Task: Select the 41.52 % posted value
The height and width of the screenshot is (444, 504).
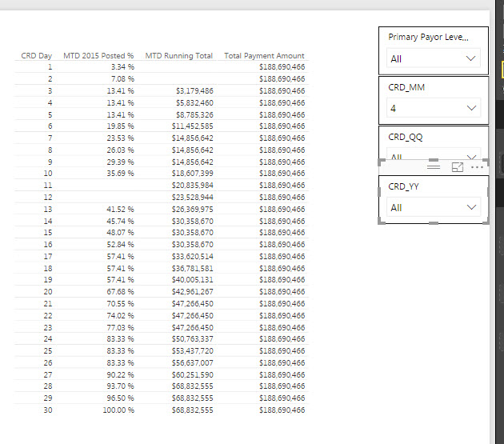Action: coord(120,210)
